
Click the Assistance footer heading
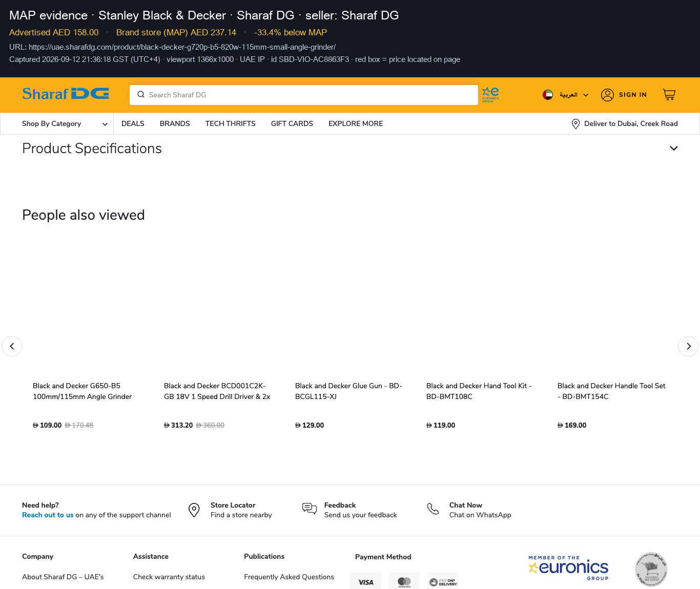point(151,557)
